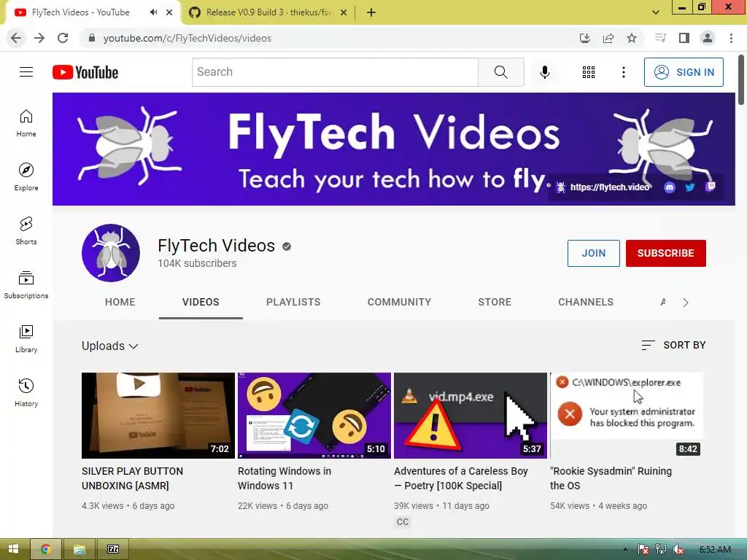Click the magnifier search button
Image resolution: width=747 pixels, height=560 pixels.
coord(500,72)
